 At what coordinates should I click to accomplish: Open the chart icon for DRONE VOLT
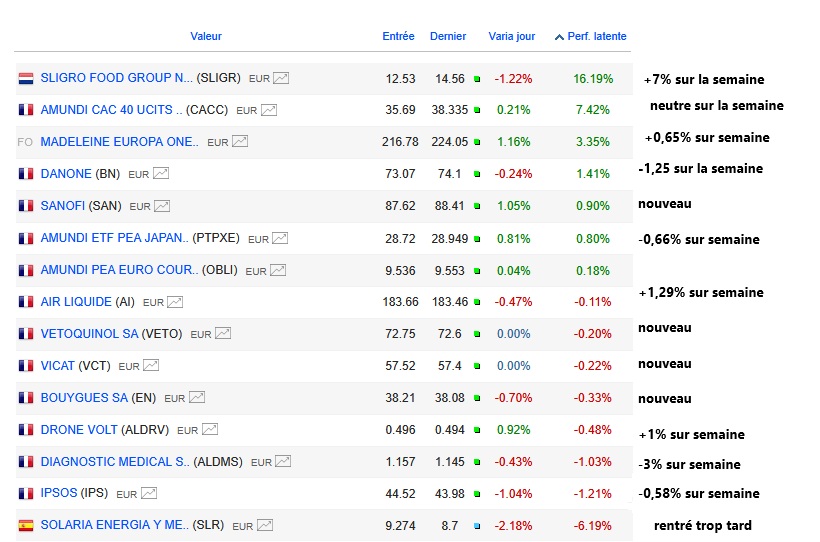pyautogui.click(x=210, y=430)
